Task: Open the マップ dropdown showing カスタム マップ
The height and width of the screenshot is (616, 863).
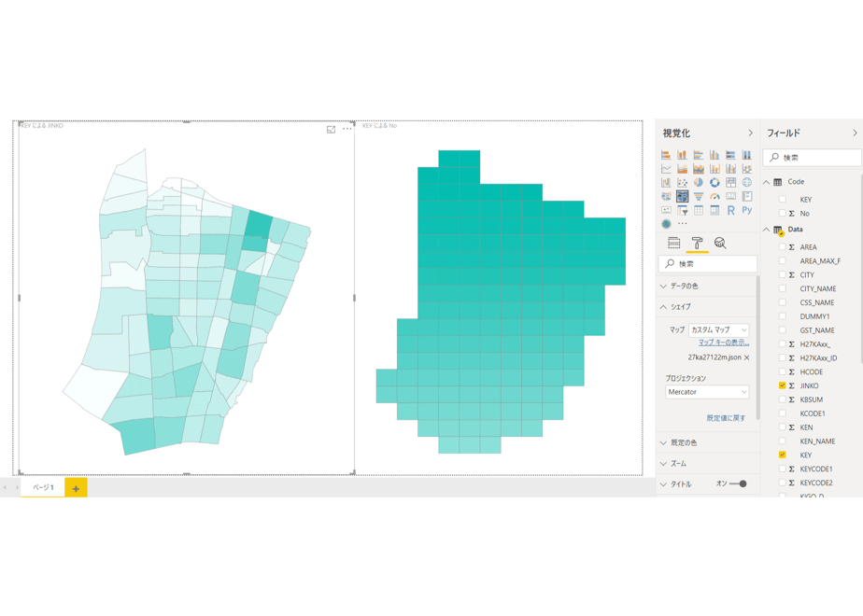Action: pos(719,330)
